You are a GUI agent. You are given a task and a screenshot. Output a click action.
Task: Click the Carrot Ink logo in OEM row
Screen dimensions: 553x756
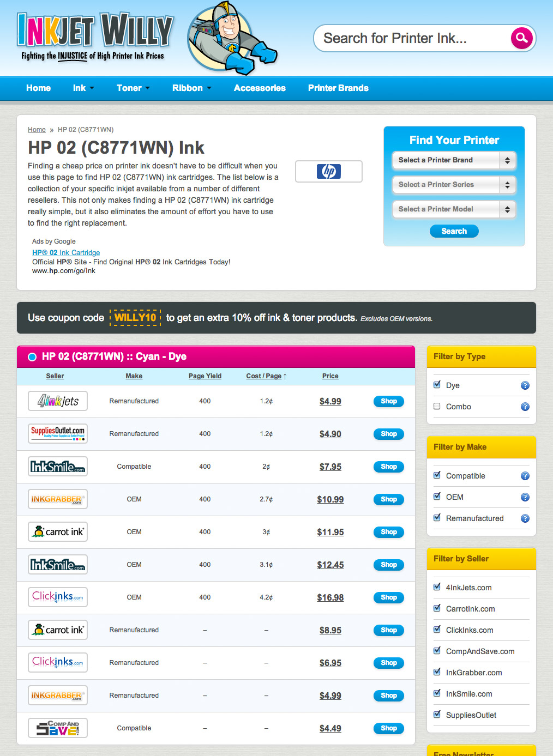click(58, 532)
